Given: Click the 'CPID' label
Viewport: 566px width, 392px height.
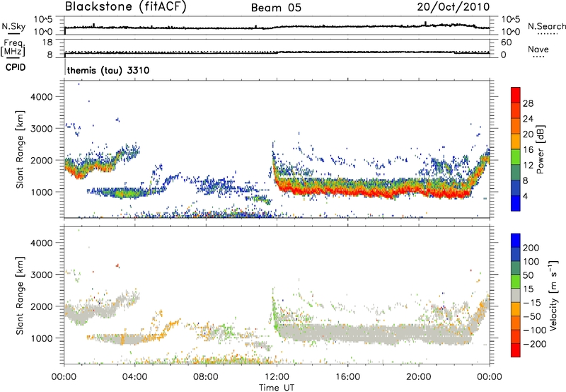Looking at the screenshot, I should tap(16, 67).
